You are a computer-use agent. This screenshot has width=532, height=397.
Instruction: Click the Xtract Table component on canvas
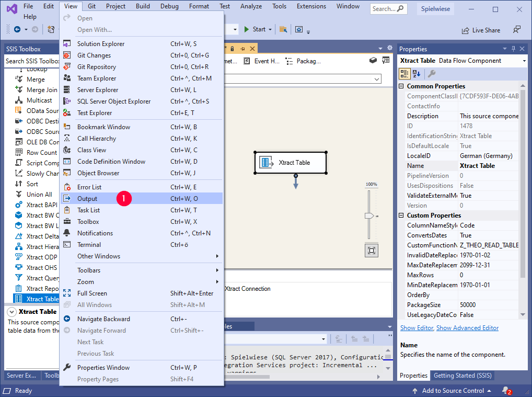291,163
